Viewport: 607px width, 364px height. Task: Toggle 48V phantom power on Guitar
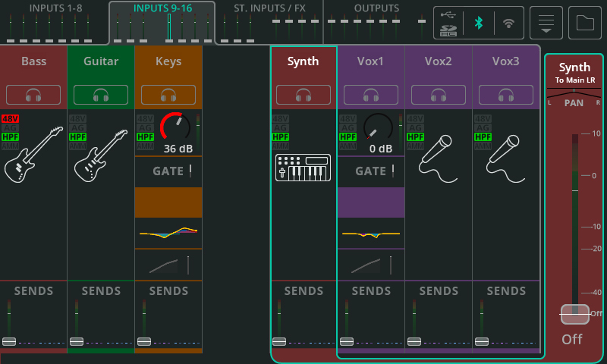tap(78, 119)
